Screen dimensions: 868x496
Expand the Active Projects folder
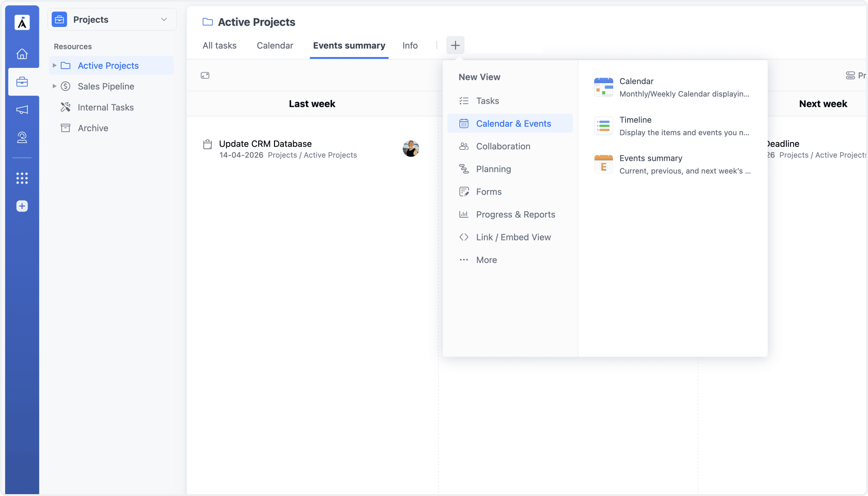54,65
